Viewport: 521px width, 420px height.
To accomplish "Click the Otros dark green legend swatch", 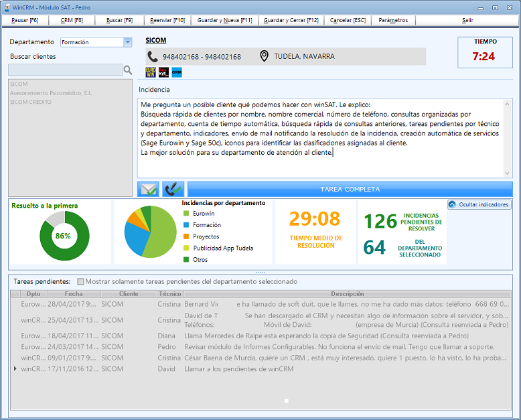I will click(x=186, y=259).
